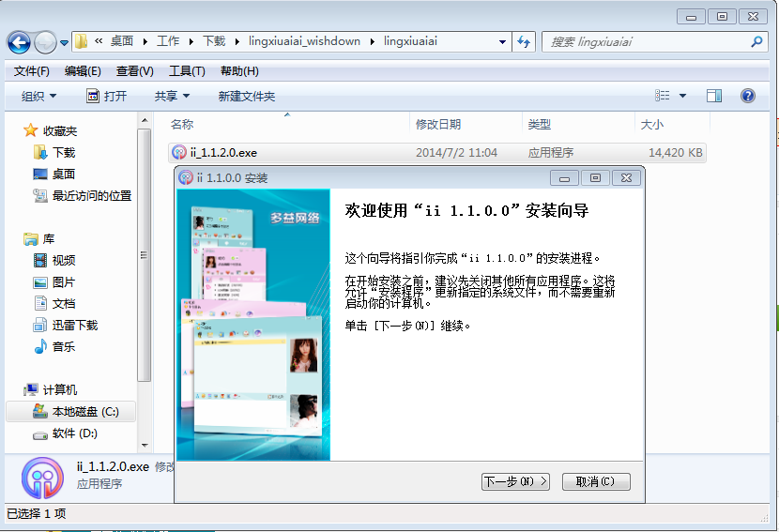
Task: Click the 库 libraries icon
Action: click(31, 239)
